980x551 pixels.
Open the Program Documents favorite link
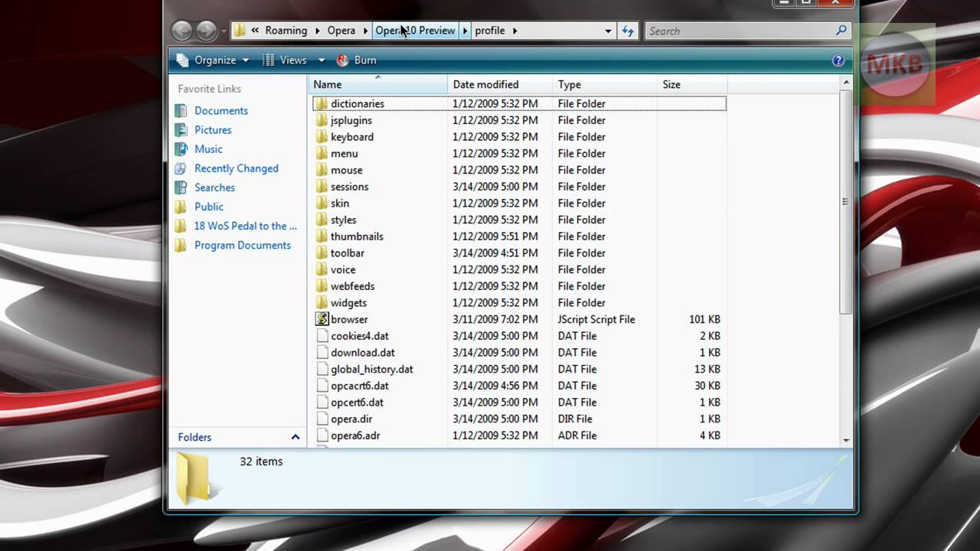coord(243,245)
